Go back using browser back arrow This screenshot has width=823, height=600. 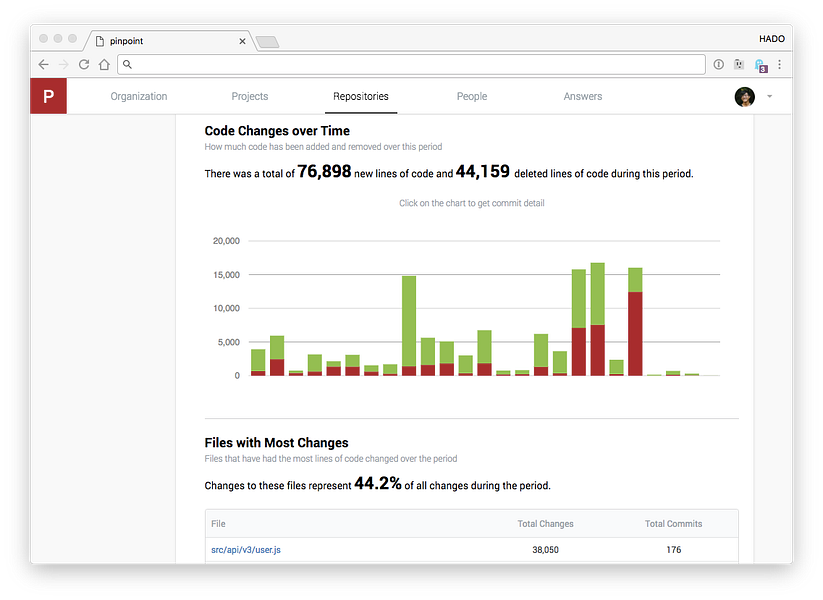(44, 65)
